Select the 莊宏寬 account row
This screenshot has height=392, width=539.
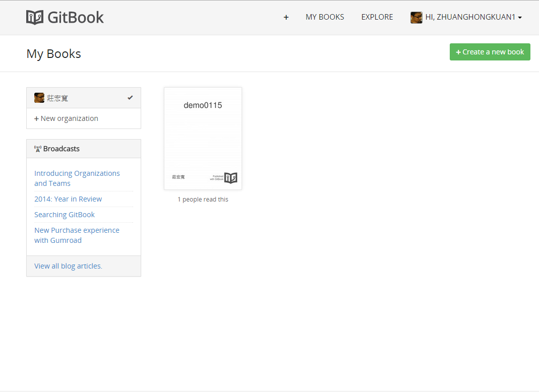pos(84,98)
